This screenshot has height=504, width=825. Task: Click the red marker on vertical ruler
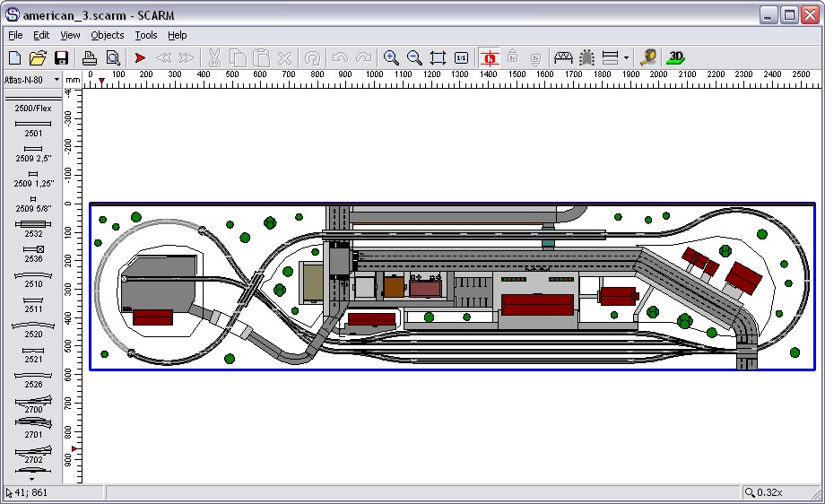click(74, 448)
